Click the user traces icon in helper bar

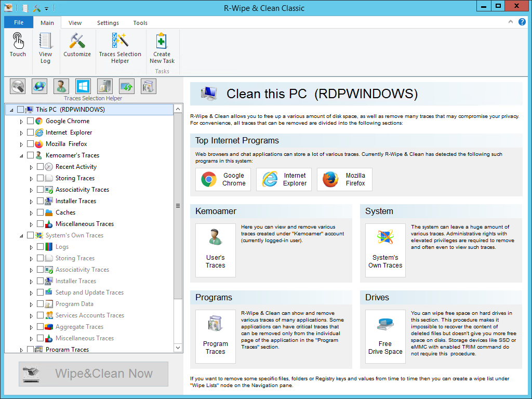pyautogui.click(x=61, y=86)
